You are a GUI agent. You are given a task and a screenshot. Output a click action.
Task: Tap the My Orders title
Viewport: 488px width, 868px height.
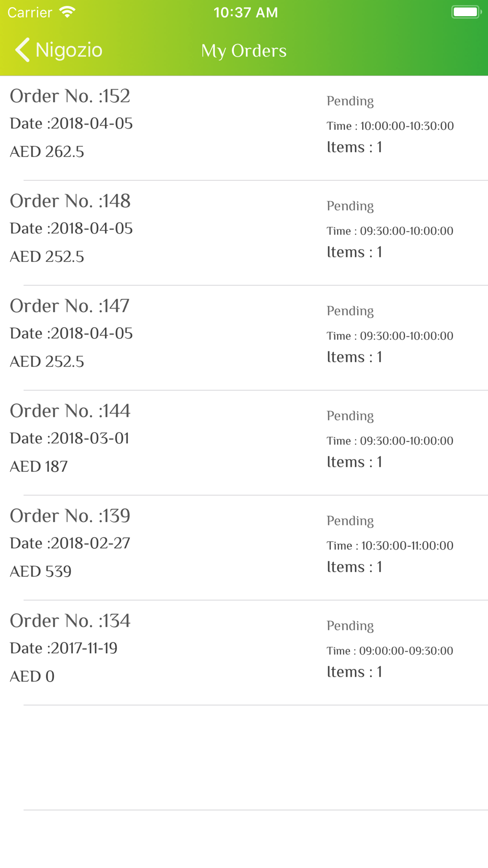(x=244, y=51)
